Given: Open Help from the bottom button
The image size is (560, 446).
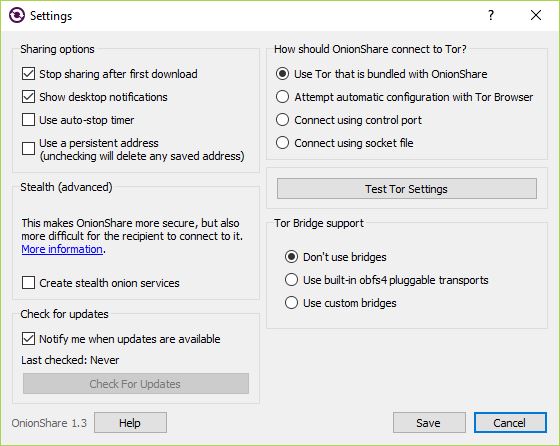Looking at the screenshot, I should [130, 423].
